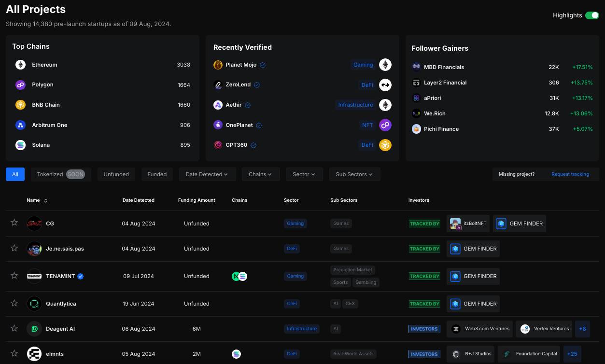Switch to the Funded filter tab

[157, 174]
